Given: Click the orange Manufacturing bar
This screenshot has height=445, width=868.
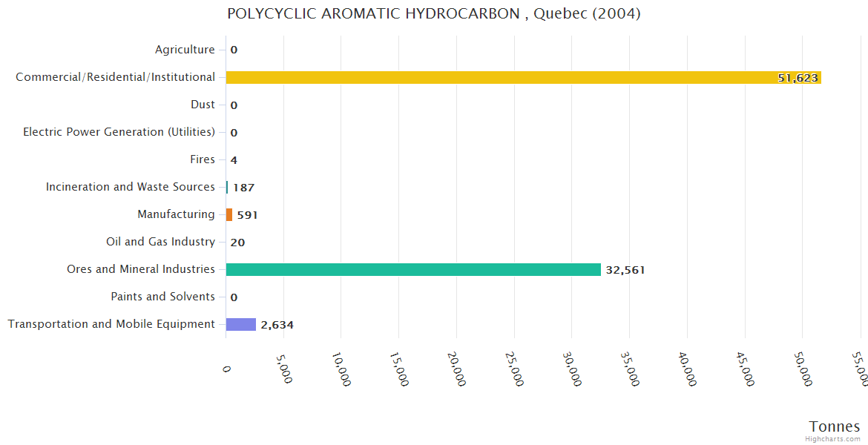Looking at the screenshot, I should click(229, 214).
